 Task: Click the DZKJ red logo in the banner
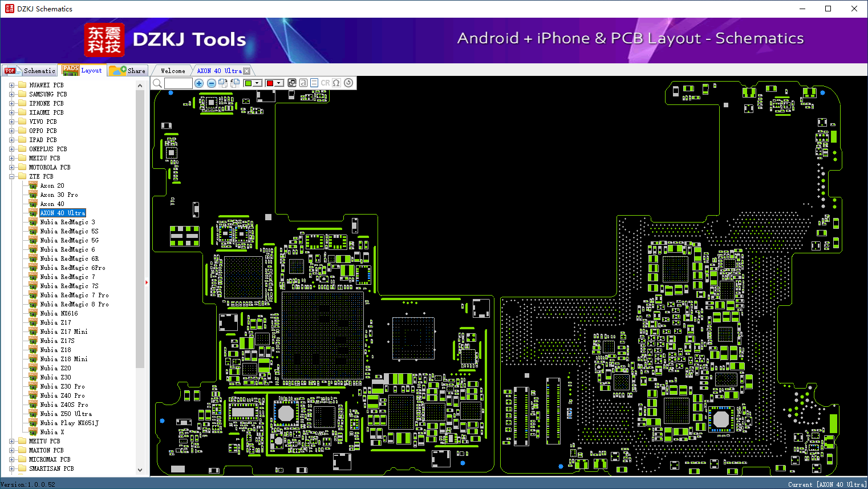(104, 40)
